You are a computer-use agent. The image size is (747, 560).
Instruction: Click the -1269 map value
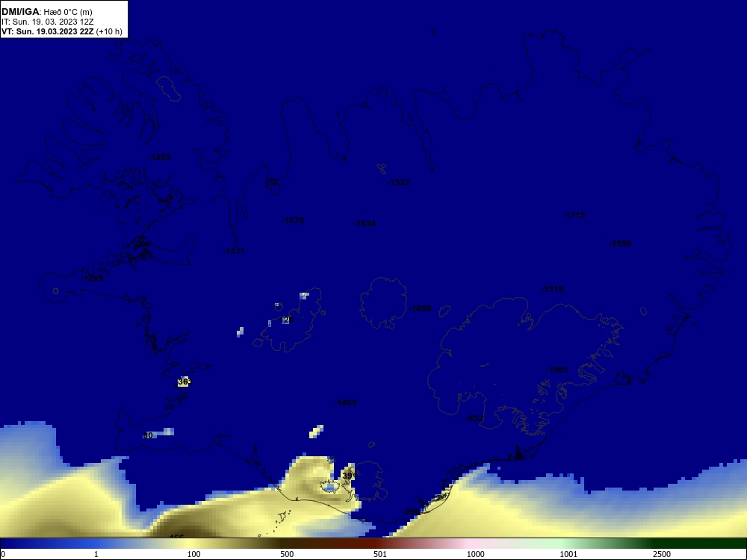[92, 278]
